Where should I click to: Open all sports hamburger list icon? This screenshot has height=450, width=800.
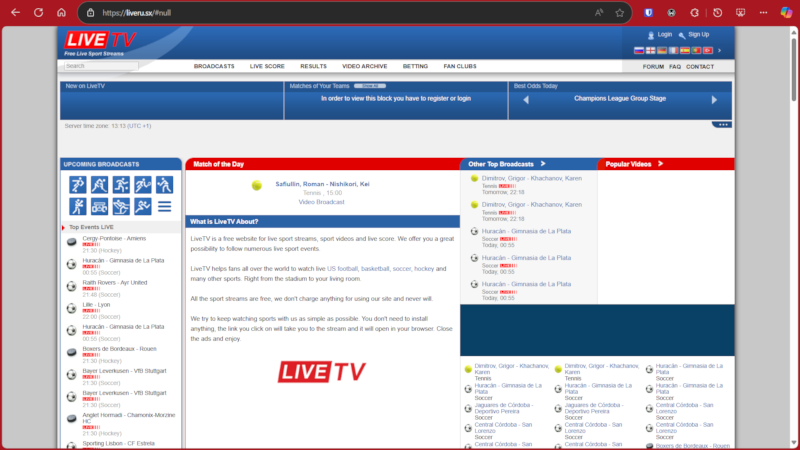coord(164,207)
